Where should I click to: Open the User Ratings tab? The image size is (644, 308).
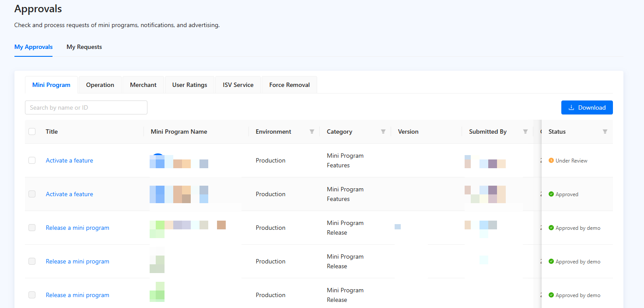(189, 85)
